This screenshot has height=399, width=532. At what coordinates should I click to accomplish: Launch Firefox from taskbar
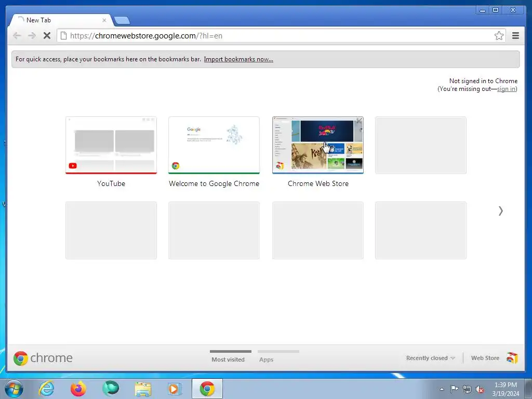(x=78, y=389)
